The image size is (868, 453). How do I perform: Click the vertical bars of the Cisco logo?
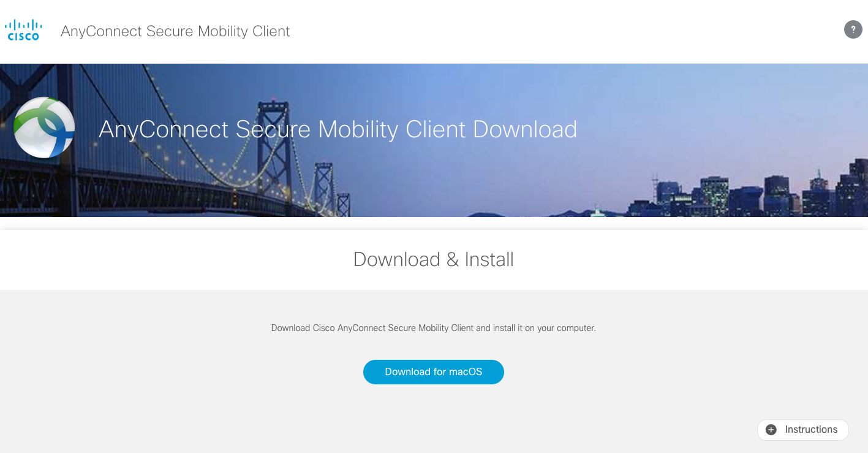[x=23, y=25]
